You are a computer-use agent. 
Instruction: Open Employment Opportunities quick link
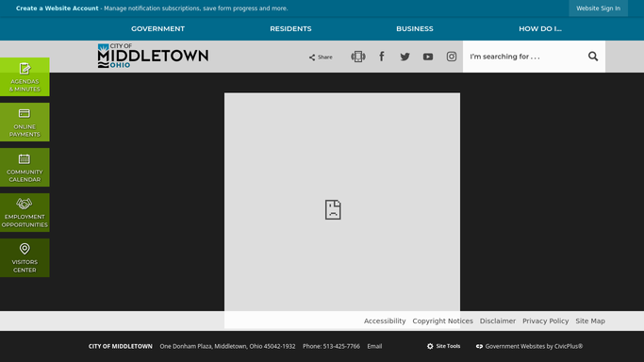click(x=25, y=212)
